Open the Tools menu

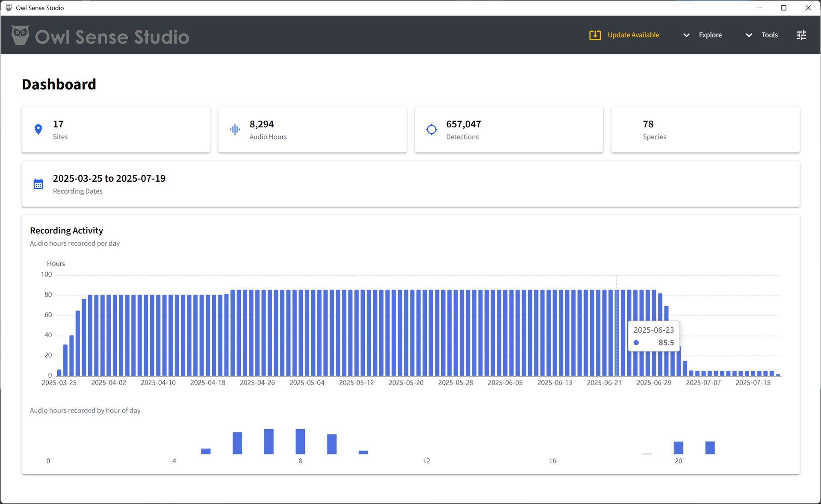tap(769, 35)
